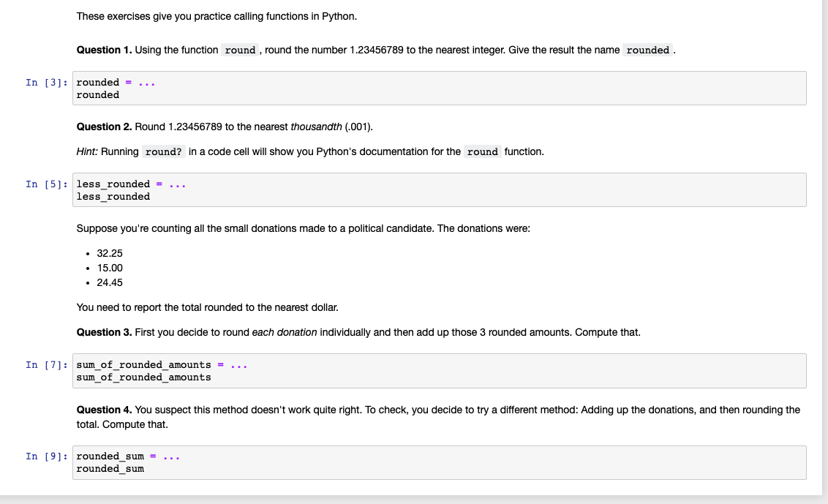Click the "You need to report" sentence
The height and width of the screenshot is (504, 828).
click(207, 307)
